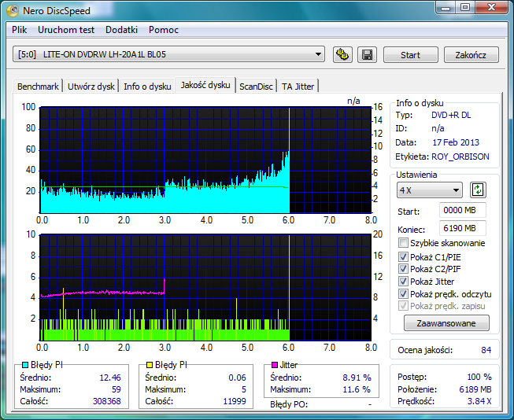Click the cyan Błędy PI color swatch

[x=25, y=365]
